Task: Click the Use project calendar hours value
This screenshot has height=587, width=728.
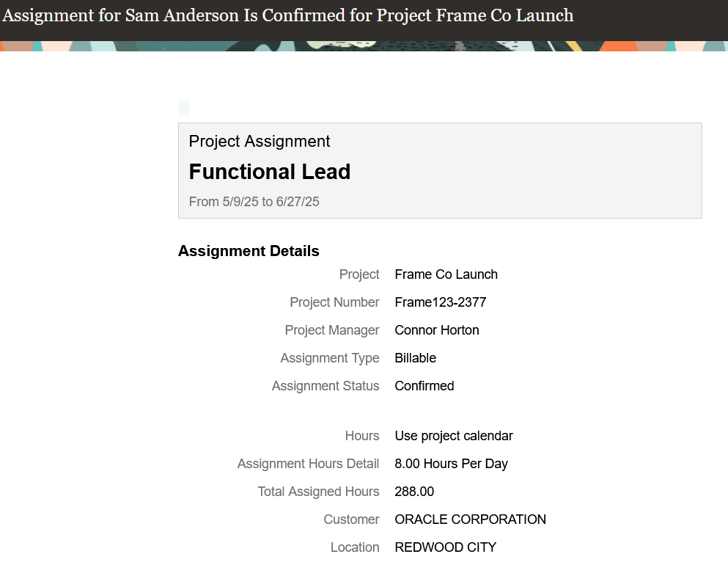Action: (454, 436)
